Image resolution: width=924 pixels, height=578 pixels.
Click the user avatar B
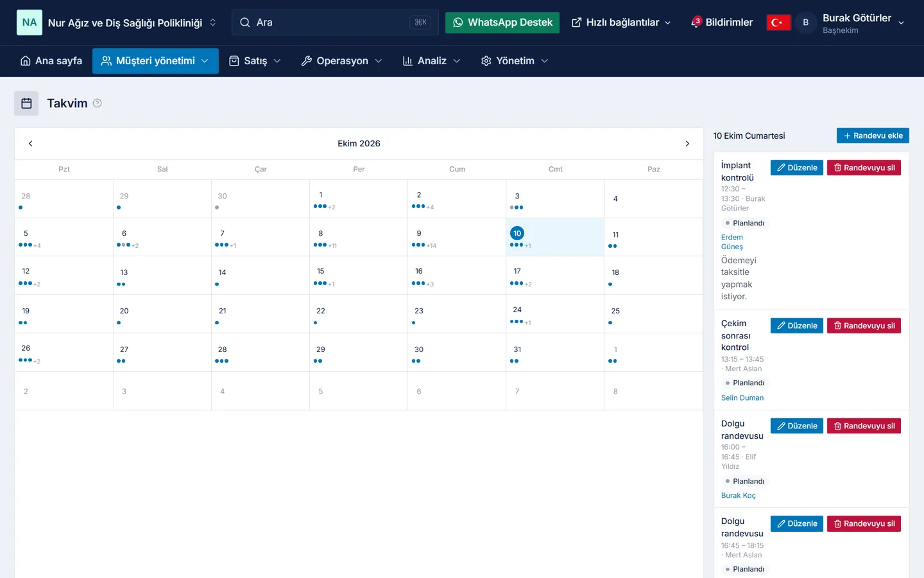point(806,22)
